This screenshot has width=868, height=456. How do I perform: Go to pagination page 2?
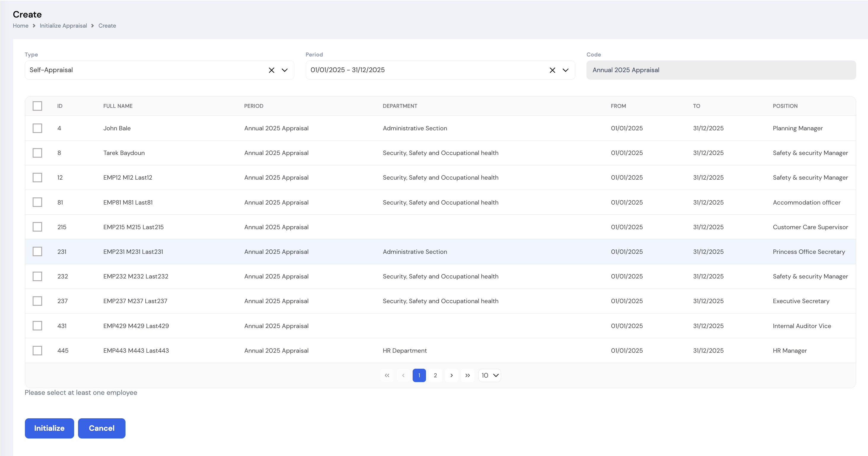[x=435, y=375]
